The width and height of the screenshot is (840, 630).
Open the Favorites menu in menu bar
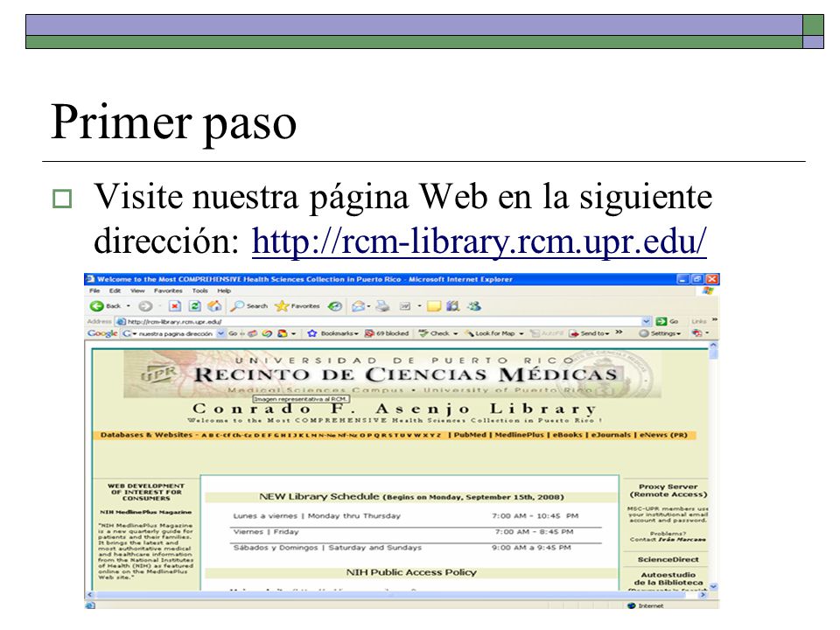168,290
